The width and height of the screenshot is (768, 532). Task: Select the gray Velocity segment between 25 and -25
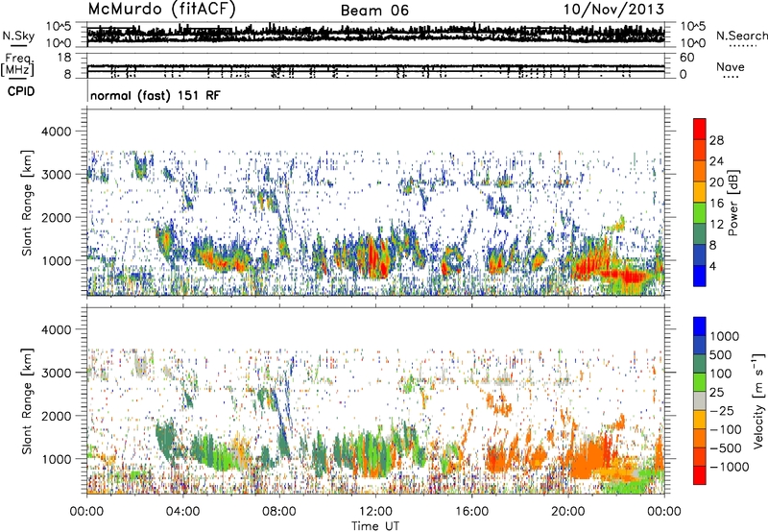coord(700,400)
